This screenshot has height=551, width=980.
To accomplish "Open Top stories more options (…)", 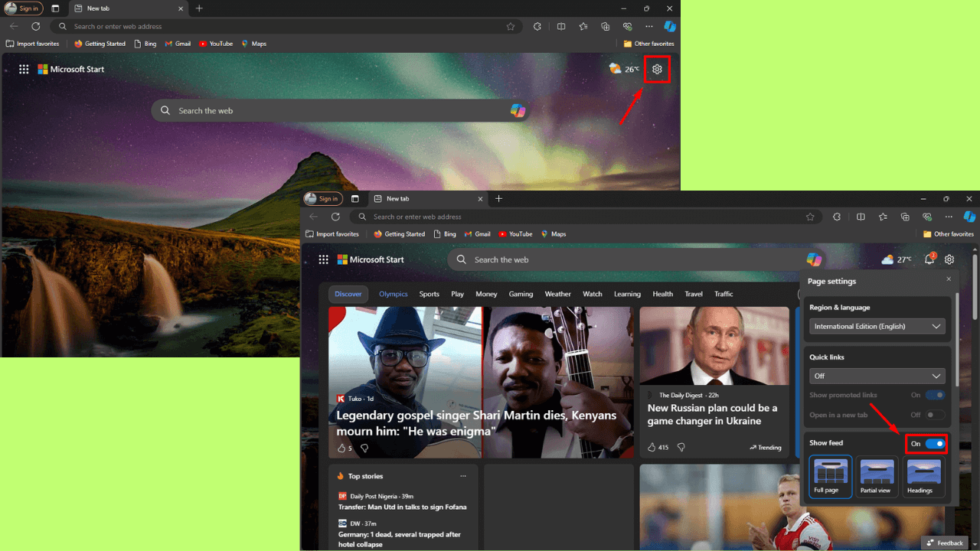I will coord(463,476).
